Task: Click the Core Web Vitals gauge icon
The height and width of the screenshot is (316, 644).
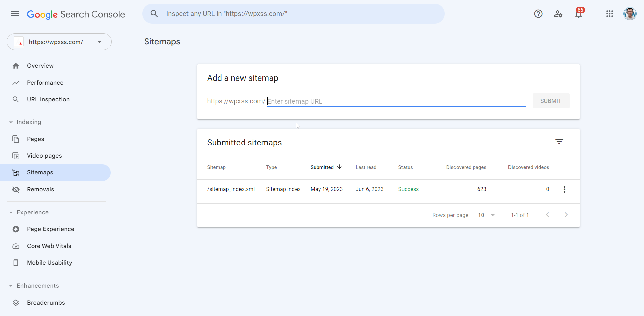Action: pyautogui.click(x=16, y=246)
